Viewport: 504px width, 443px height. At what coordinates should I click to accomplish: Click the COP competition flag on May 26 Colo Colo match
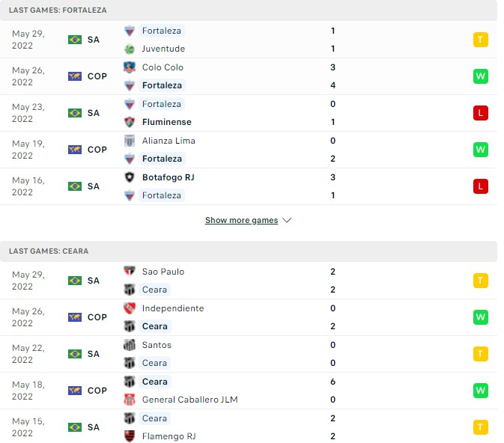coord(75,76)
